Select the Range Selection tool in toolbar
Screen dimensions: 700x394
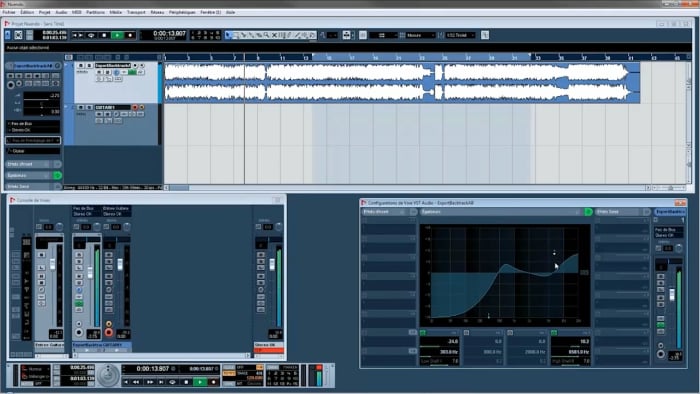(x=236, y=35)
